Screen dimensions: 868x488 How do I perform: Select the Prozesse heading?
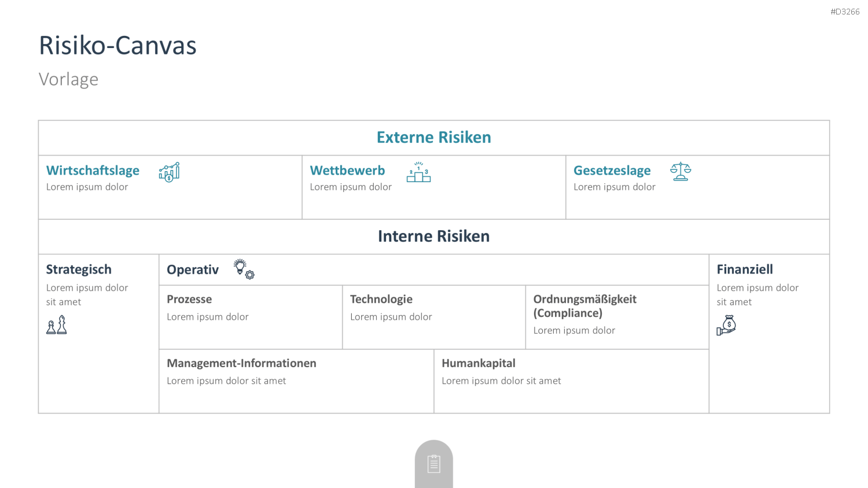[x=189, y=299]
